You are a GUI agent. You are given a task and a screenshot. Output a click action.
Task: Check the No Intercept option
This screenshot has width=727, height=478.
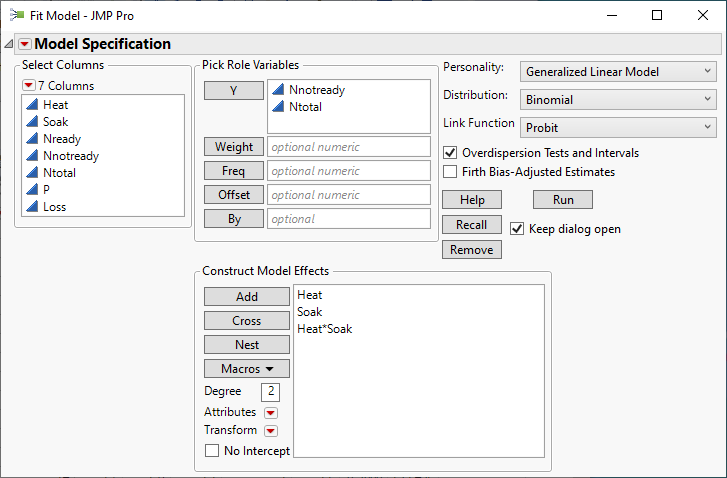[x=212, y=451]
